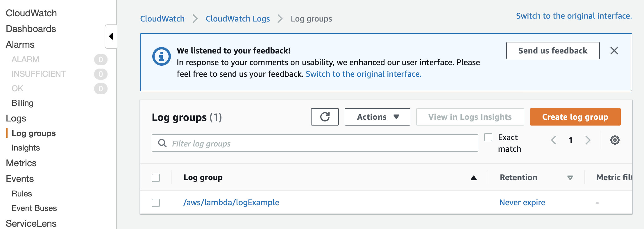Image resolution: width=644 pixels, height=229 pixels.
Task: Click View in Logs Insights button
Action: [x=470, y=117]
